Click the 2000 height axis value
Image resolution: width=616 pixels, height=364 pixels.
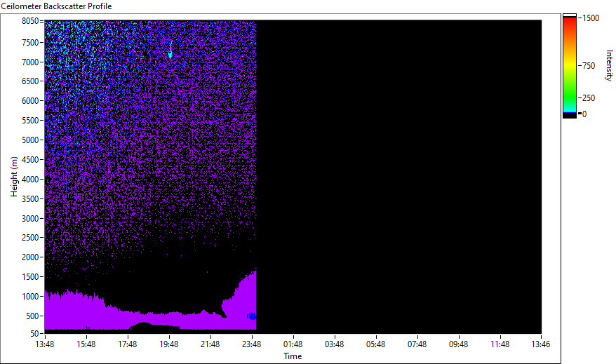click(30, 257)
